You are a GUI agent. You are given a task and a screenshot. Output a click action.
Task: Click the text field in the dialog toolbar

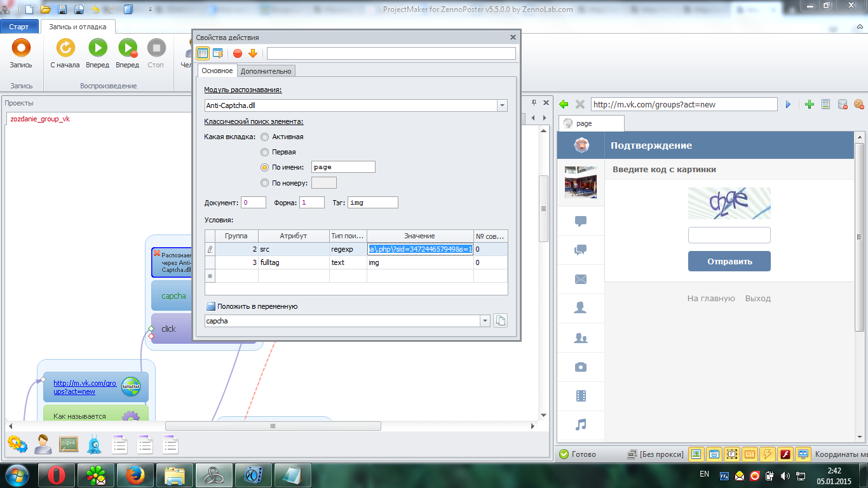(x=391, y=53)
